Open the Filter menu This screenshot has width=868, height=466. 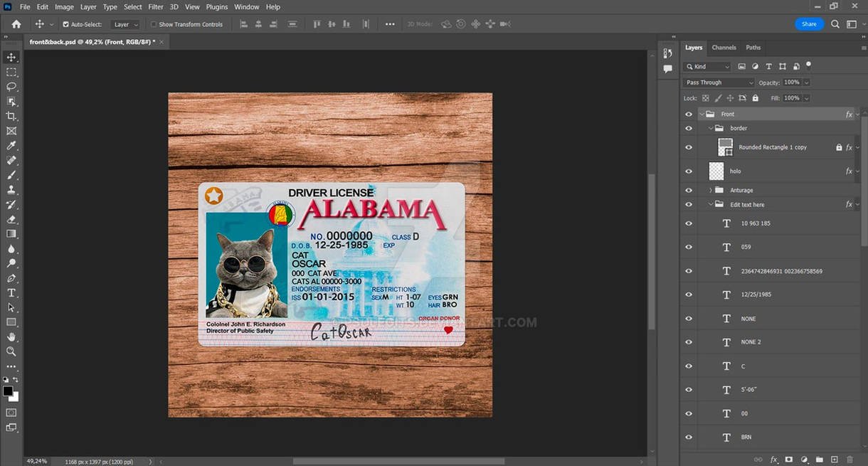[156, 6]
